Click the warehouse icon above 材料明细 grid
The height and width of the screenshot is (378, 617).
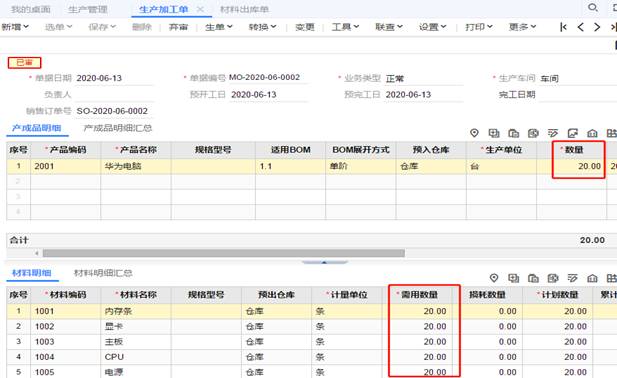(x=592, y=278)
